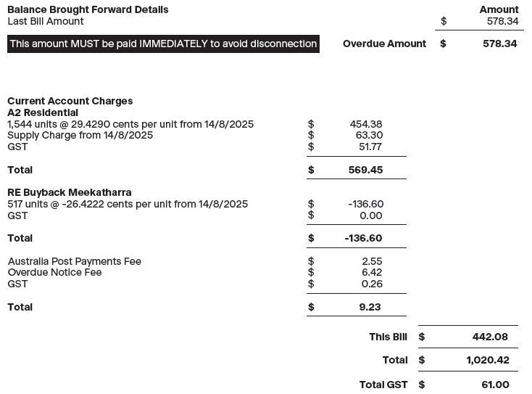Click the Current Account Charges heading
The image size is (532, 394).
click(70, 101)
